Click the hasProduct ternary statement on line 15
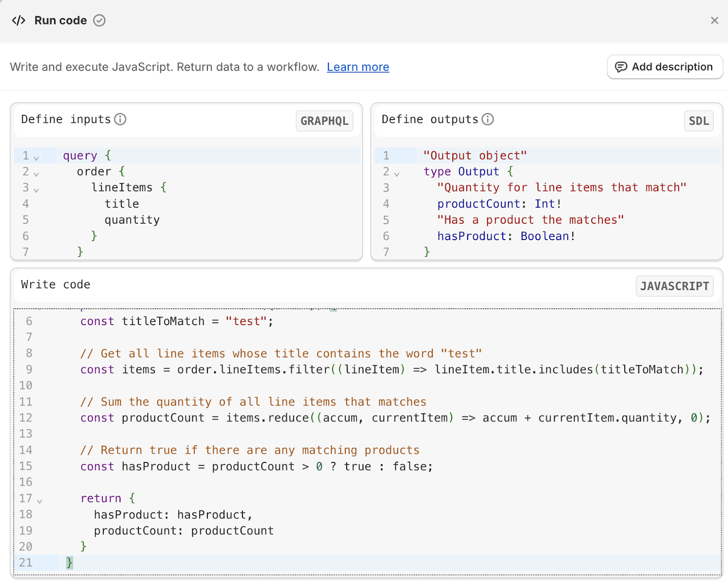Image resolution: width=728 pixels, height=582 pixels. (x=257, y=467)
